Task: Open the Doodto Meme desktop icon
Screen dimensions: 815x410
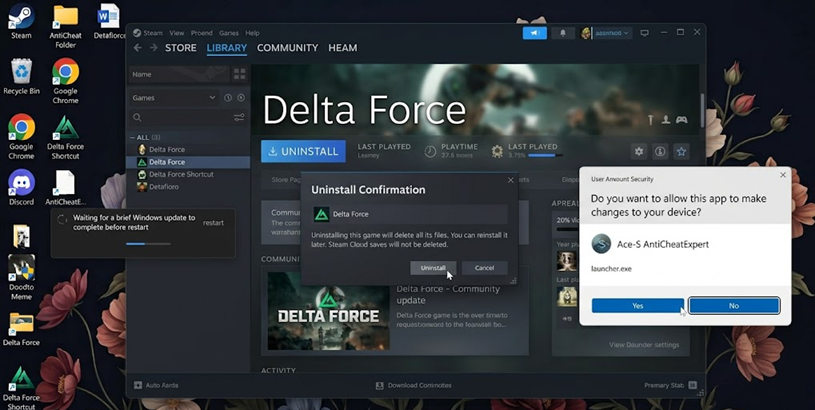Action: pyautogui.click(x=21, y=277)
